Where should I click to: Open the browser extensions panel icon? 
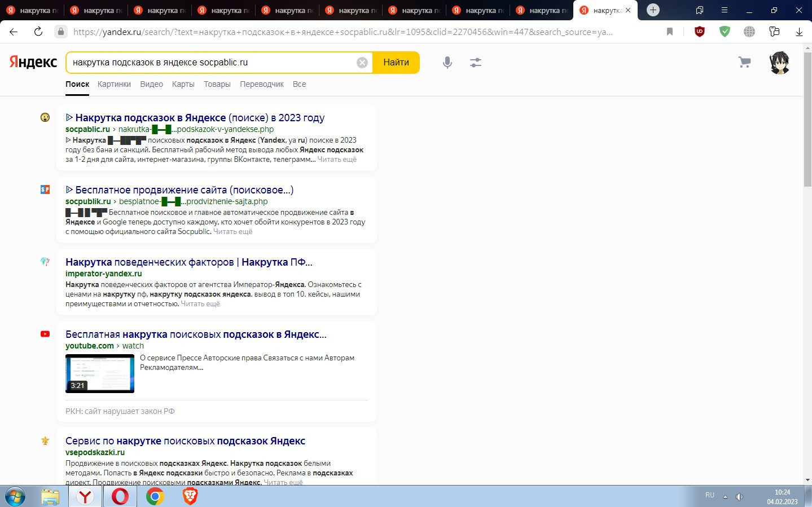tap(774, 32)
